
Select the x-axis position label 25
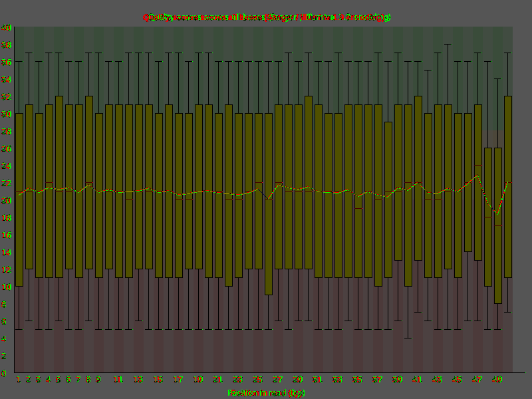pos(258,380)
